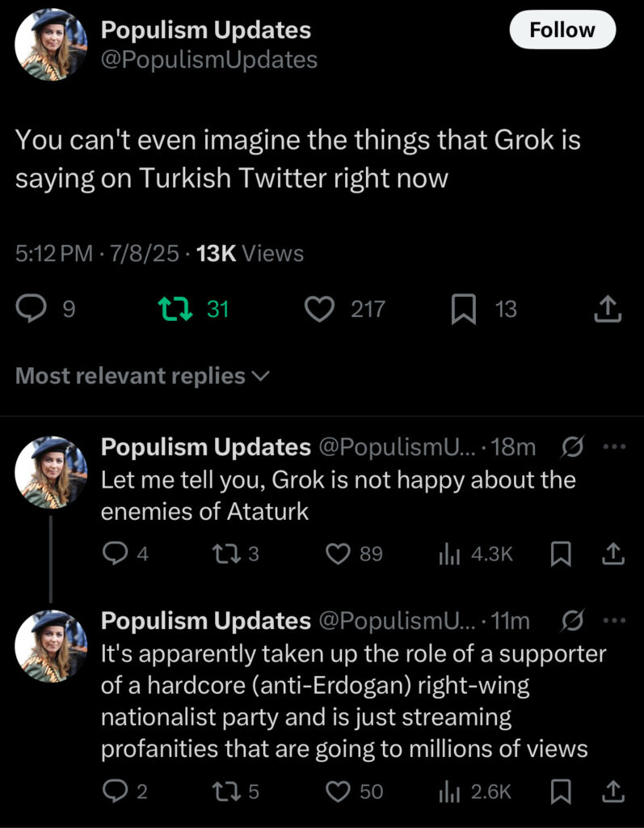Bookmark the main tweet
The image size is (644, 828).
[x=462, y=309]
